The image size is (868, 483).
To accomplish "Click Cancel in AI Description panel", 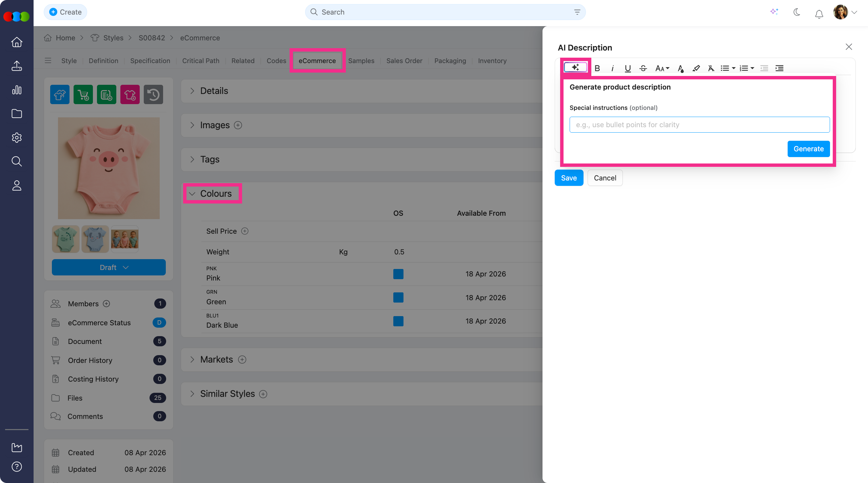I will point(605,178).
